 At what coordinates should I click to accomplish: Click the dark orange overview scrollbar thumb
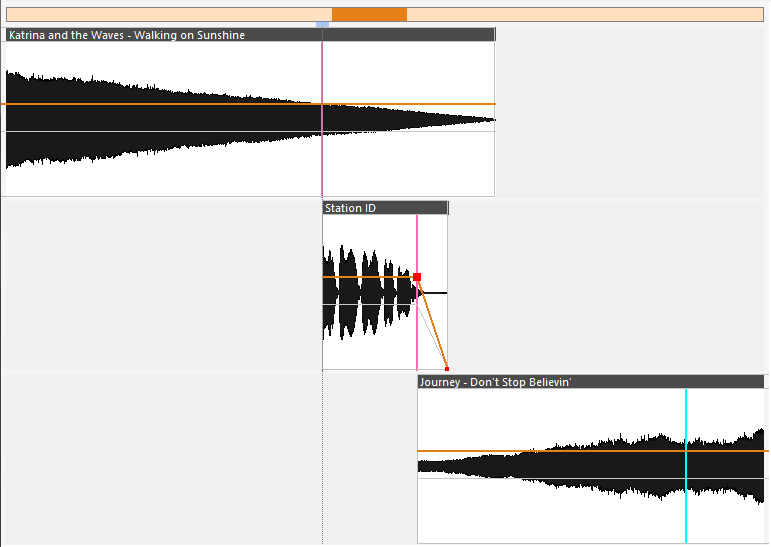coord(369,15)
